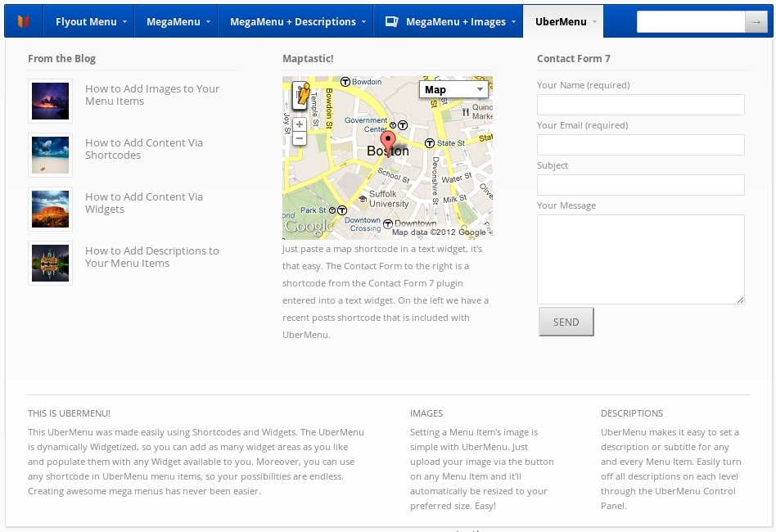Click the Quincy Market restaurant icon
The height and width of the screenshot is (532, 776).
click(x=465, y=112)
